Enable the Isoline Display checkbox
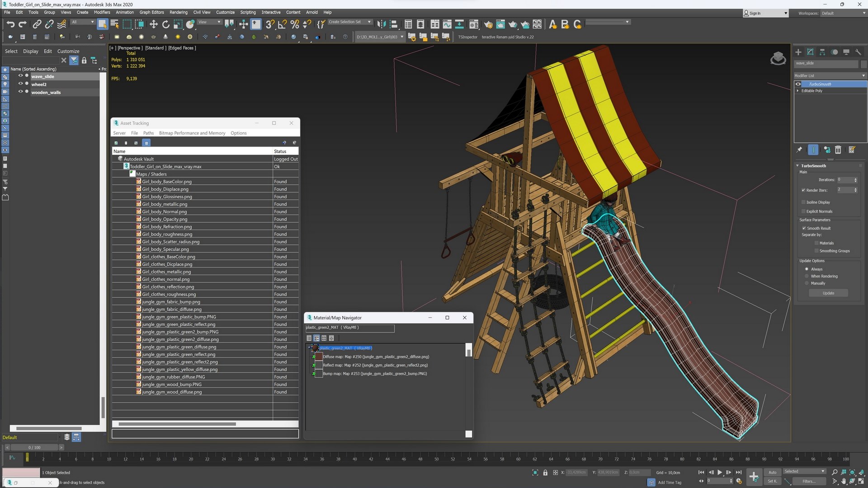 803,202
